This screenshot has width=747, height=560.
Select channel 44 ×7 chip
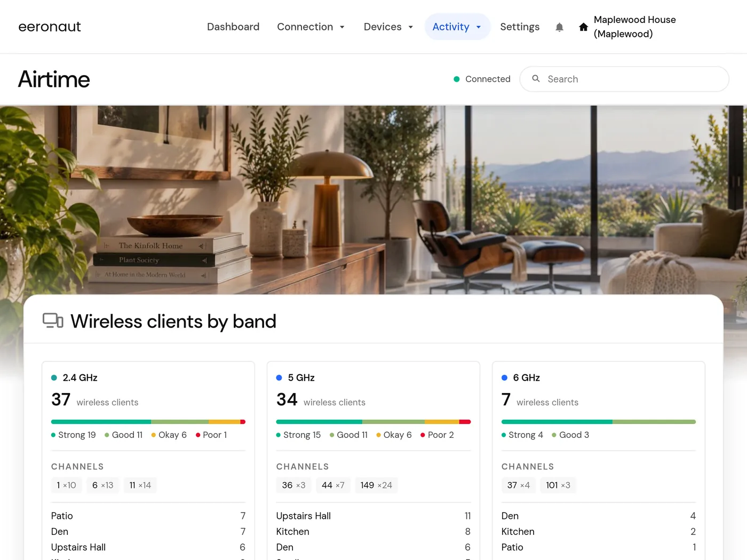[x=333, y=485]
